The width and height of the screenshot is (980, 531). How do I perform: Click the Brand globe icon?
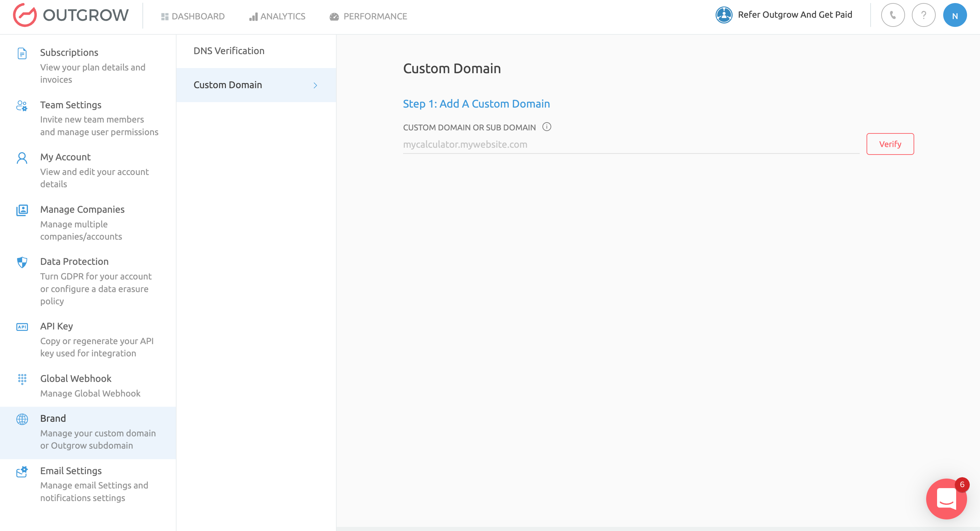(22, 419)
